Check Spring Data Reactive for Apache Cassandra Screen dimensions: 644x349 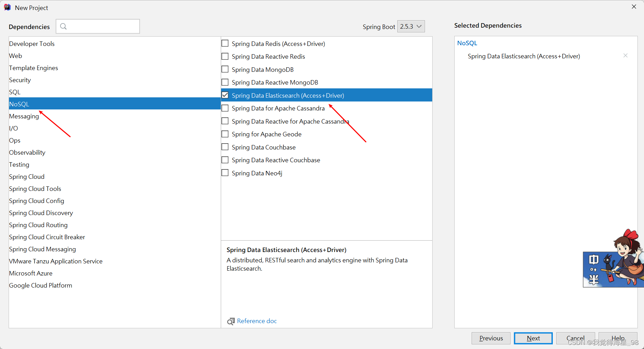225,121
